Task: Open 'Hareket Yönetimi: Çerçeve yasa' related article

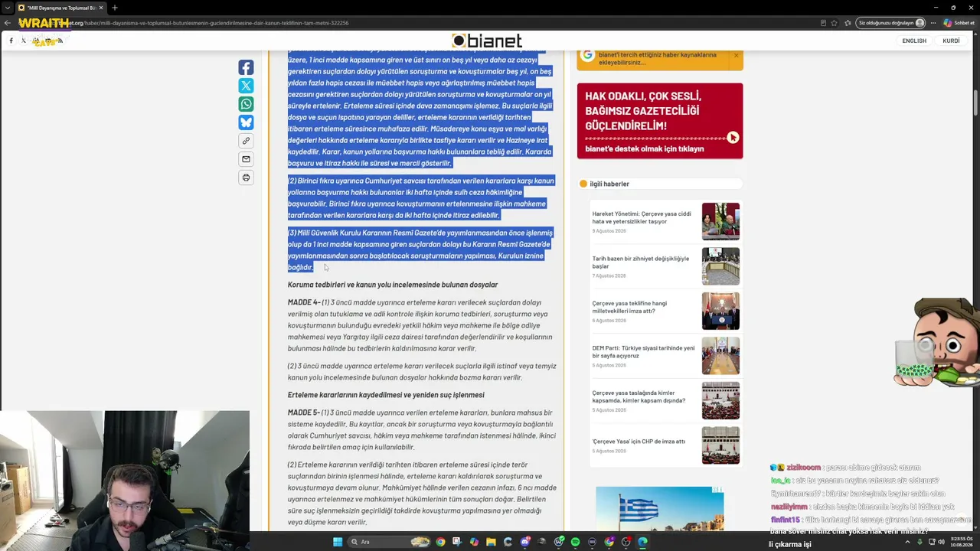Action: pos(642,217)
